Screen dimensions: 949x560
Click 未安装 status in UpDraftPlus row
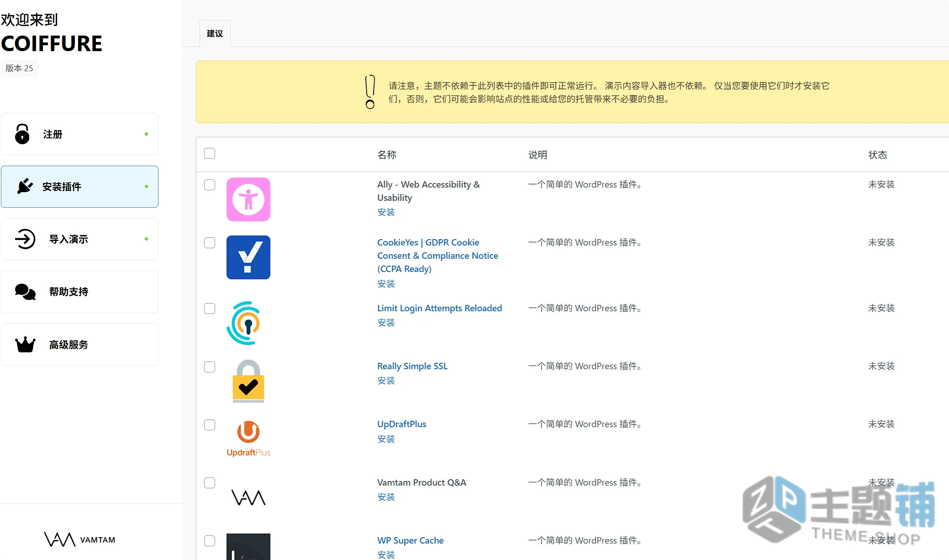click(881, 424)
